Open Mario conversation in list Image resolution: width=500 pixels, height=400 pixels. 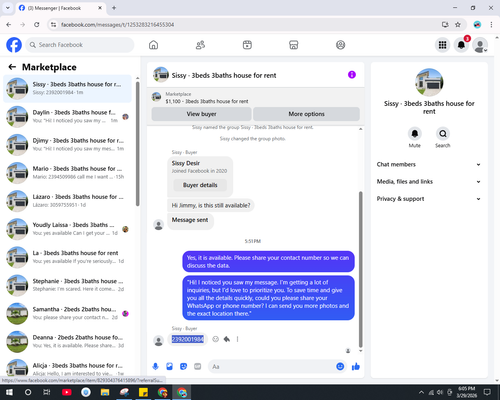coord(67,173)
